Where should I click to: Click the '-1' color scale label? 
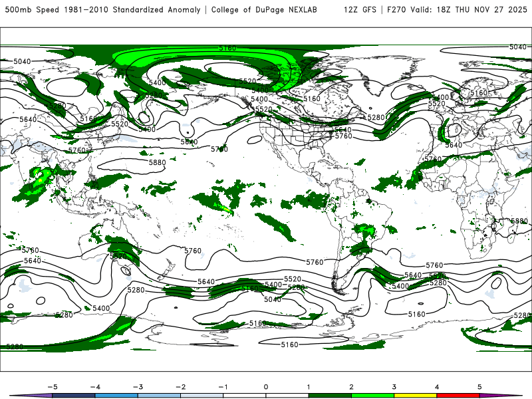(x=223, y=387)
